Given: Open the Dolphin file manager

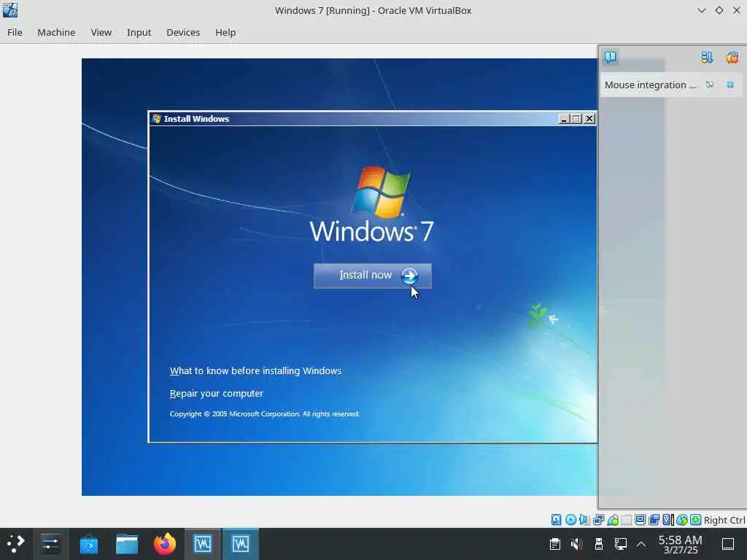Looking at the screenshot, I should 127,544.
